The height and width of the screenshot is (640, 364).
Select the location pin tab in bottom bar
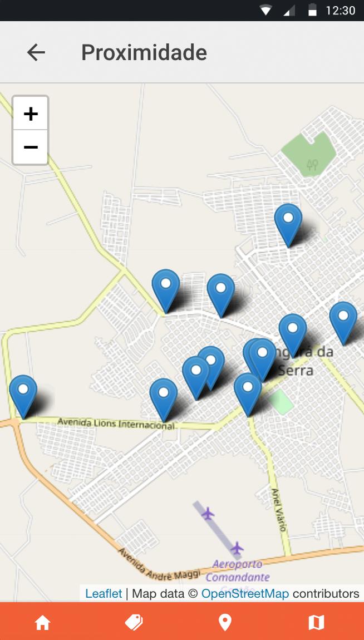225,622
